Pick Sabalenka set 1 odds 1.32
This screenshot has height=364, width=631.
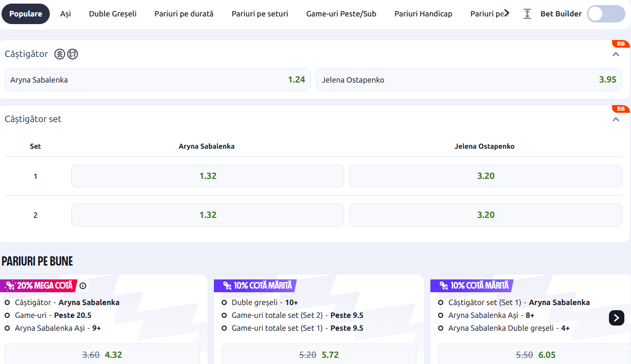(208, 176)
